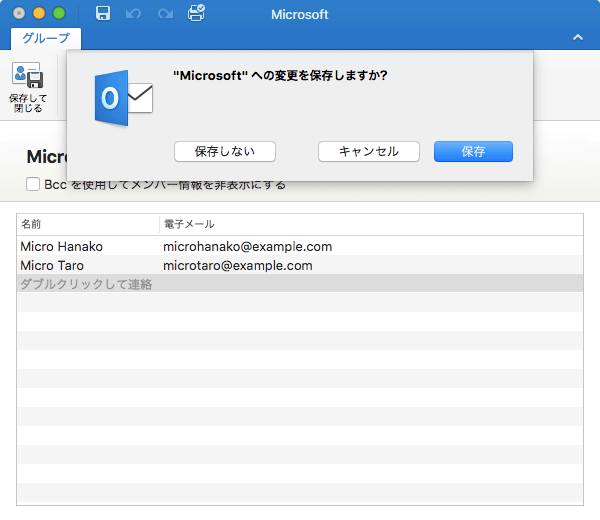
Task: Click the Outlook app icon in dialog
Action: (123, 98)
